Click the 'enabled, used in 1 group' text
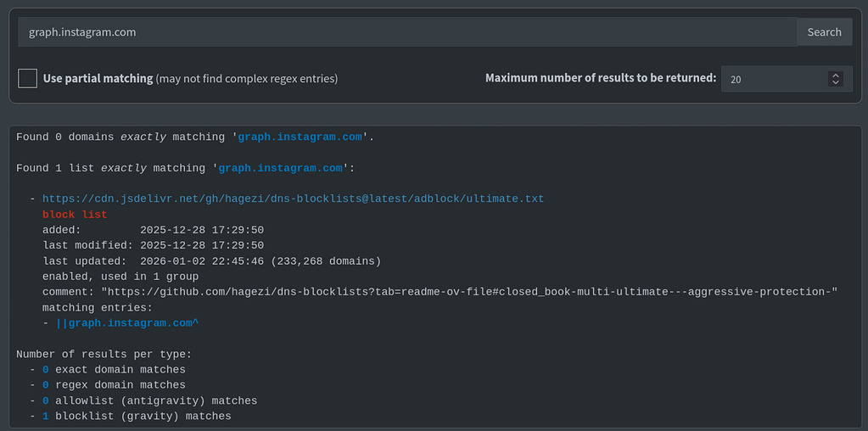This screenshot has width=868, height=431. coord(120,277)
